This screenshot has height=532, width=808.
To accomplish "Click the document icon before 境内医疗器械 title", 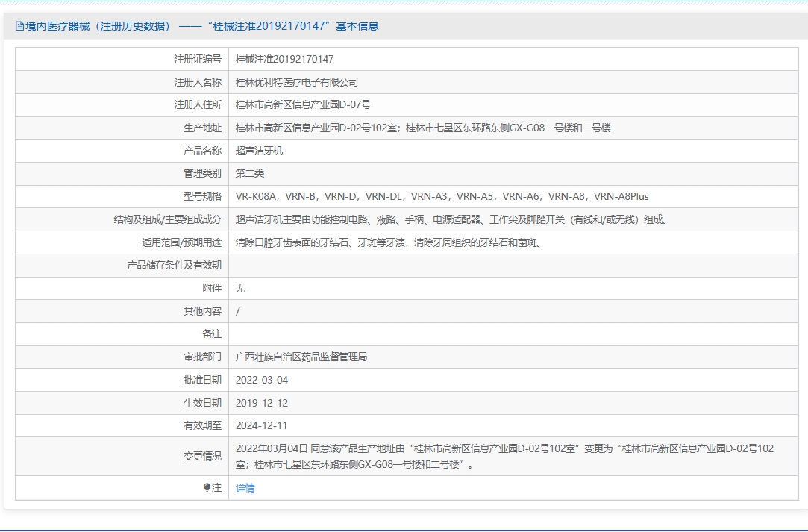I will click(19, 26).
